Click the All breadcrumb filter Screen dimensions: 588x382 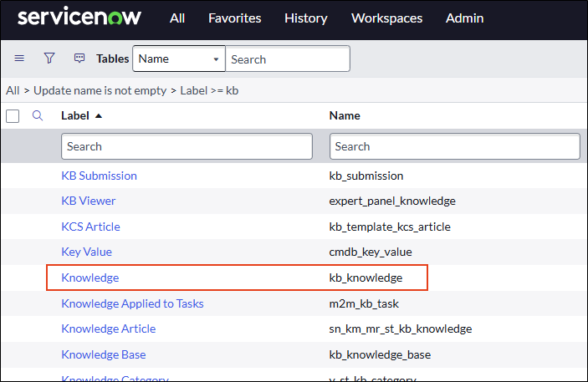coord(13,90)
